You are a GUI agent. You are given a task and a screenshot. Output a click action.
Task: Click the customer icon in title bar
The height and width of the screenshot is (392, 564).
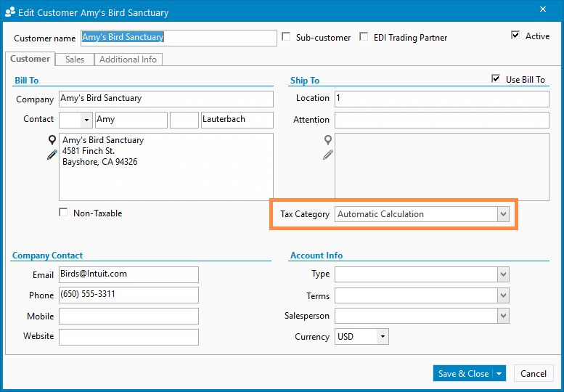[9, 12]
